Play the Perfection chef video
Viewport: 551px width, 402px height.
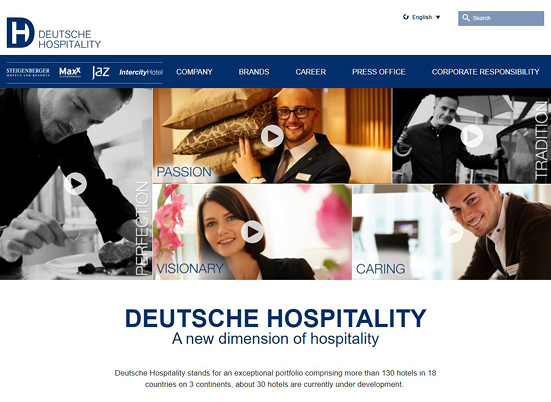pos(76,183)
